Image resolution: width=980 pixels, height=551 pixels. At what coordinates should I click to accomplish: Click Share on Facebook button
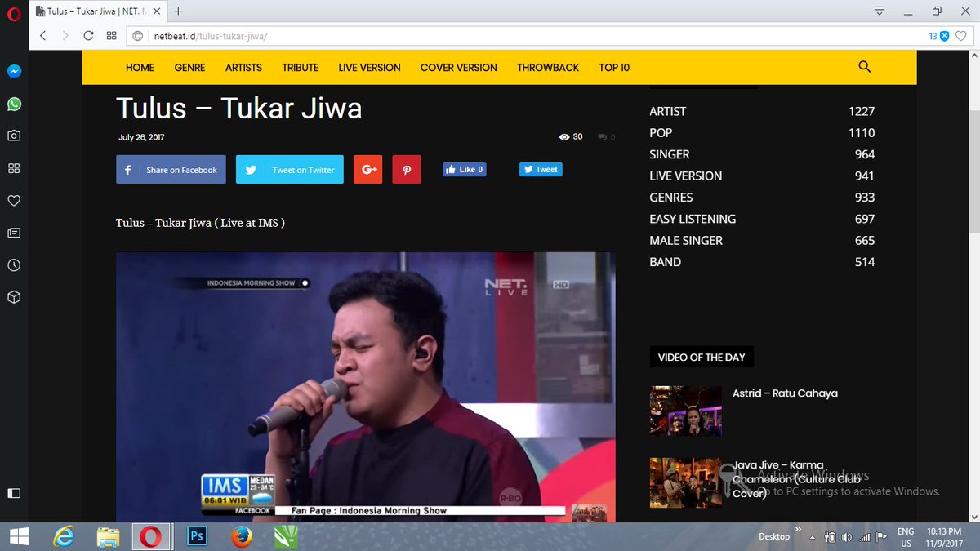click(171, 170)
